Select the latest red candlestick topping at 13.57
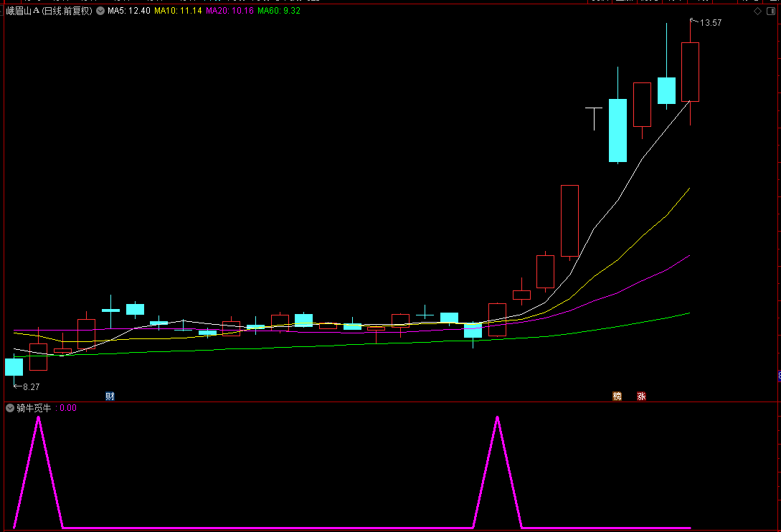The image size is (781, 532). click(691, 72)
